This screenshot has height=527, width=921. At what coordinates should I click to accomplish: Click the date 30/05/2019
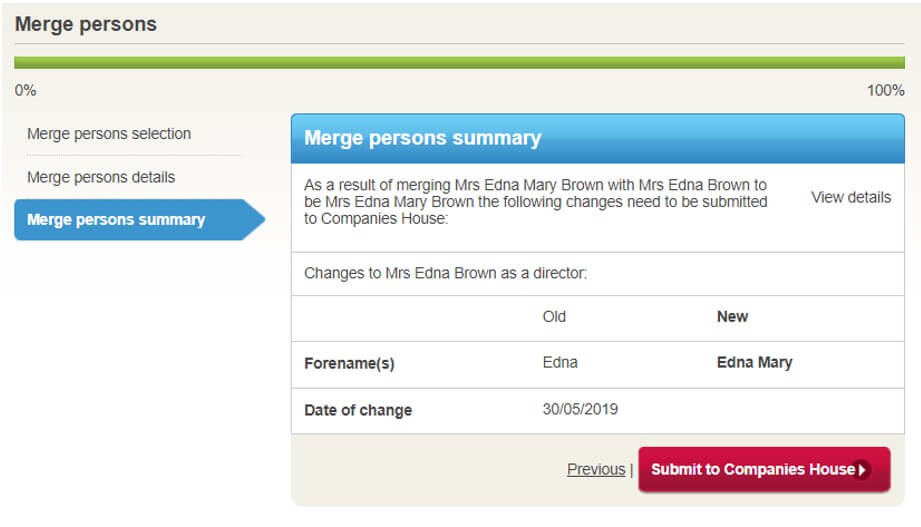(580, 409)
